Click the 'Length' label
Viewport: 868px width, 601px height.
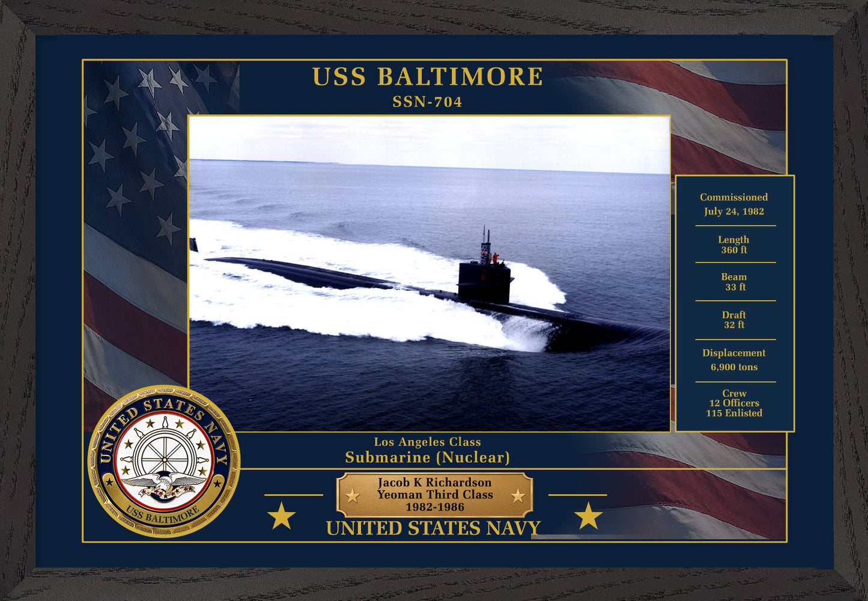733,240
